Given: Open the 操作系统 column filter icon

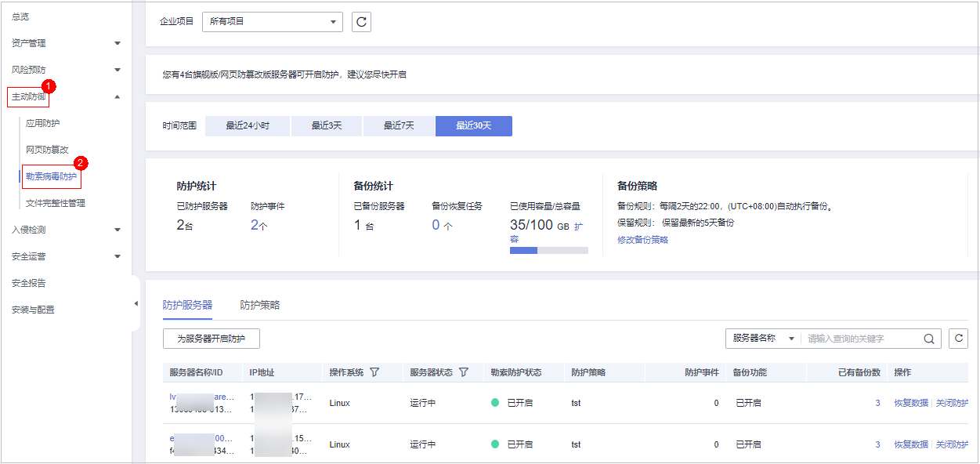Looking at the screenshot, I should pyautogui.click(x=374, y=372).
